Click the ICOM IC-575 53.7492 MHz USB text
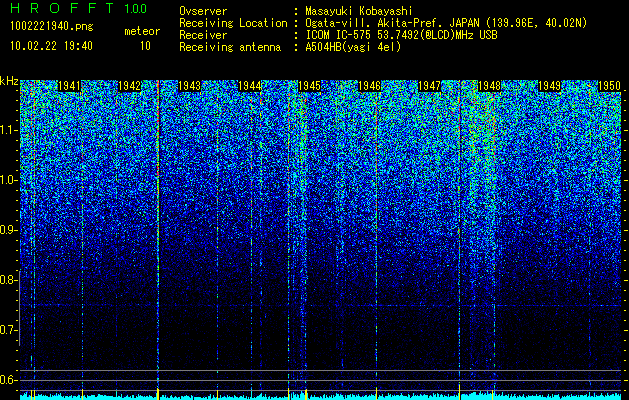 point(401,35)
